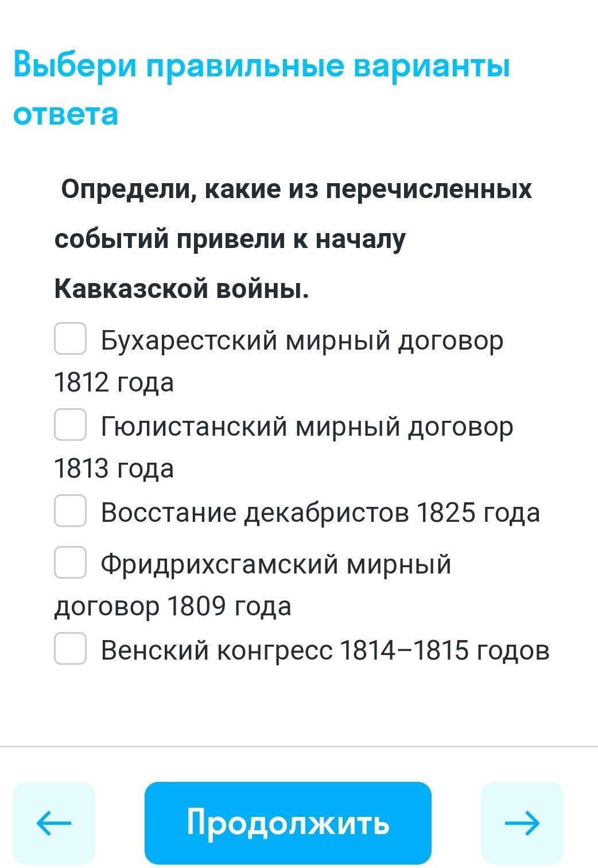The width and height of the screenshot is (598, 868).
Task: Click the 'Восстание декабристов 1825 года' label
Action: (x=320, y=513)
